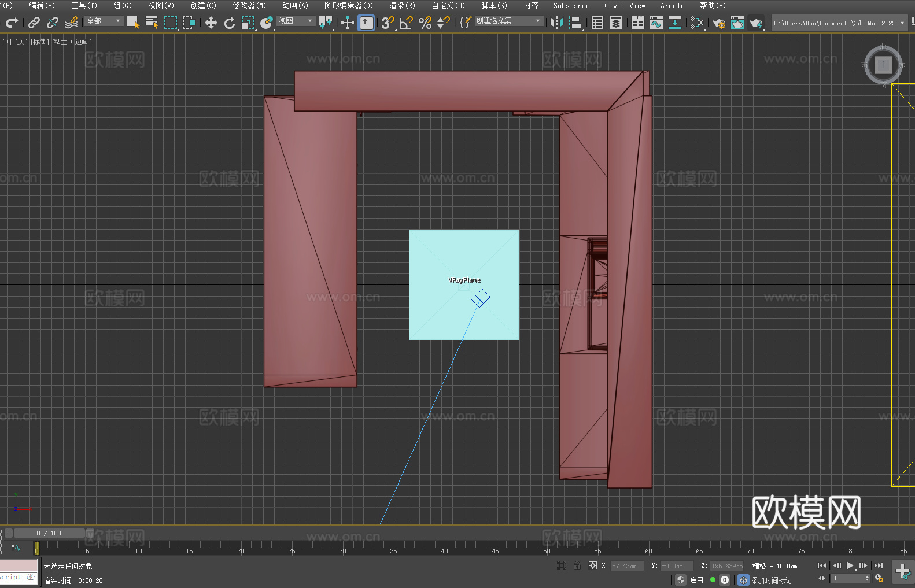Open the 创建选择集 named selection dropdown
The image size is (915, 588).
[509, 21]
